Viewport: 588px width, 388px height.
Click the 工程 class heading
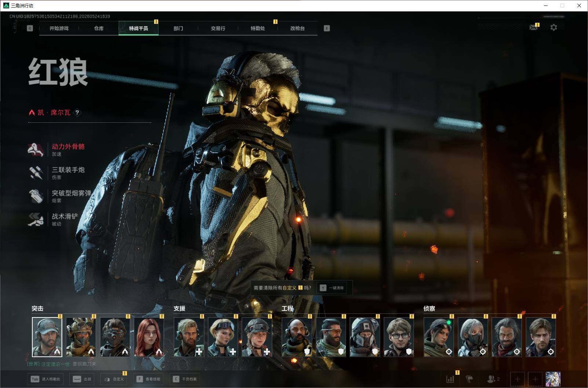click(x=288, y=309)
